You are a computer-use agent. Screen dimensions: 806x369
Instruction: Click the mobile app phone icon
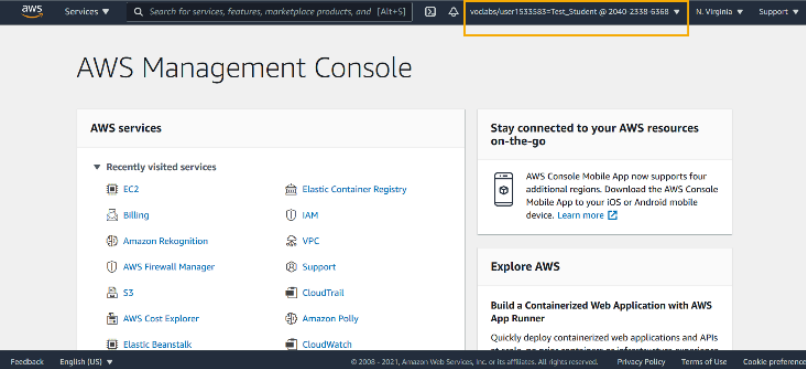coord(503,190)
